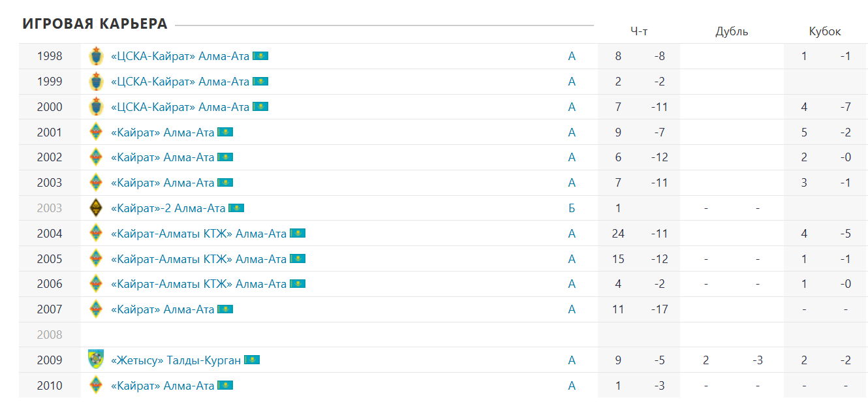Click league level «Б» link in 2003 row
868x406 pixels.
coord(572,208)
